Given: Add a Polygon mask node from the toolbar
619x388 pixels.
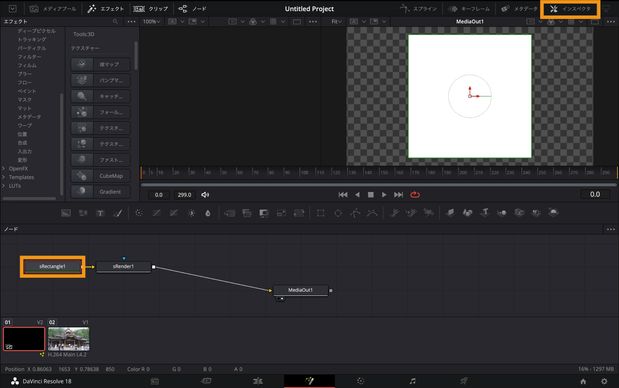Looking at the screenshot, I should (355, 213).
